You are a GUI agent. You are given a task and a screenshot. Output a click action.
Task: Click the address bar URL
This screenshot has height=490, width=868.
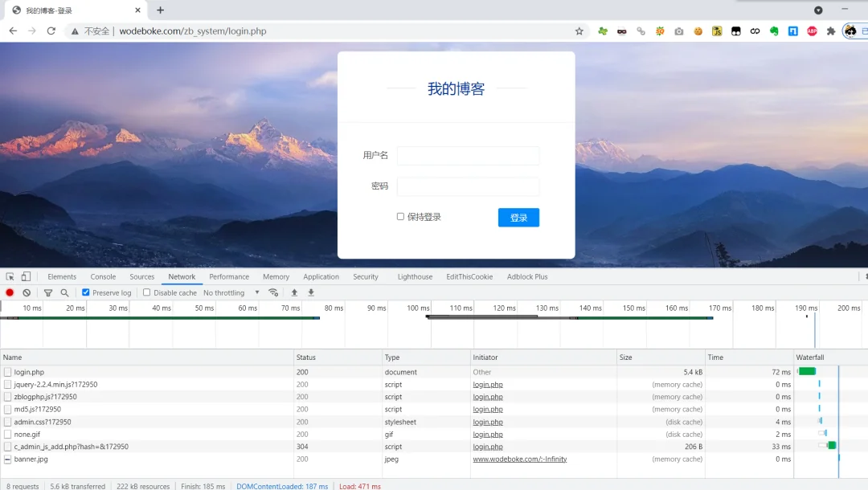click(193, 31)
